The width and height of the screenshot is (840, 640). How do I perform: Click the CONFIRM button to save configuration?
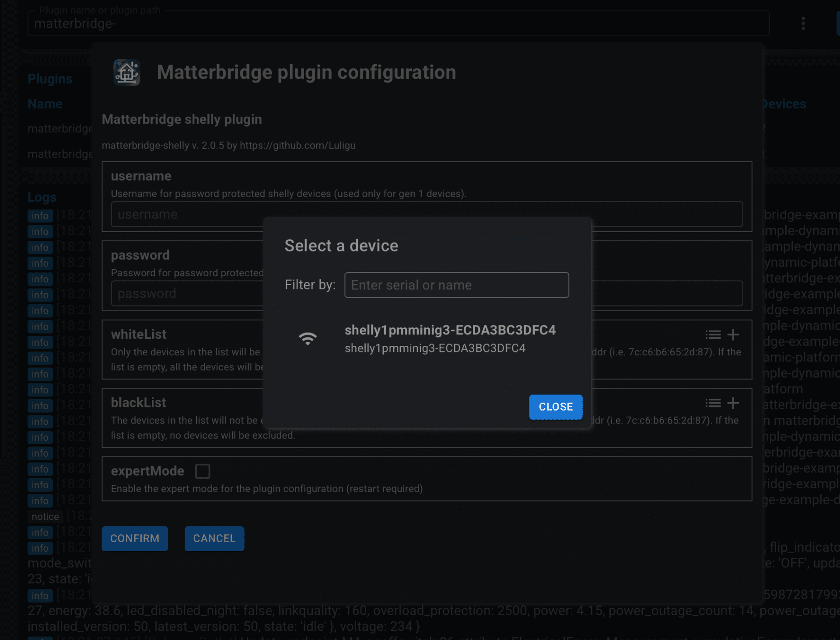tap(135, 538)
